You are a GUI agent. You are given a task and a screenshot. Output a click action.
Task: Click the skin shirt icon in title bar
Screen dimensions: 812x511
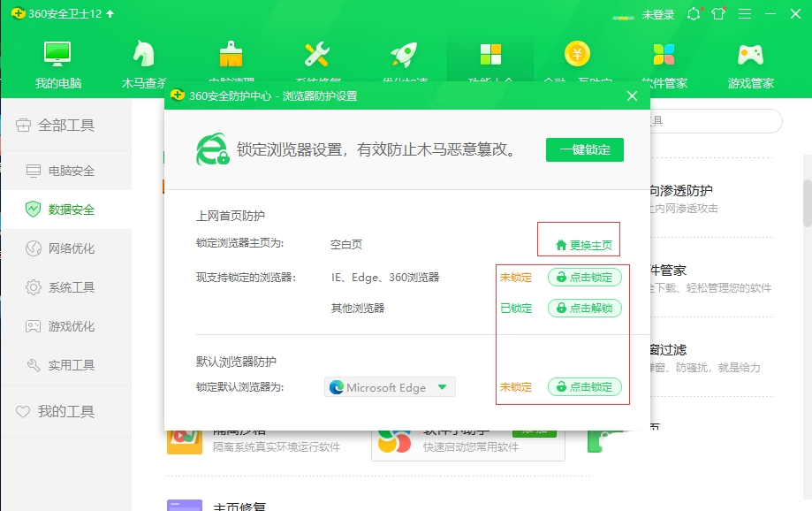coord(718,13)
